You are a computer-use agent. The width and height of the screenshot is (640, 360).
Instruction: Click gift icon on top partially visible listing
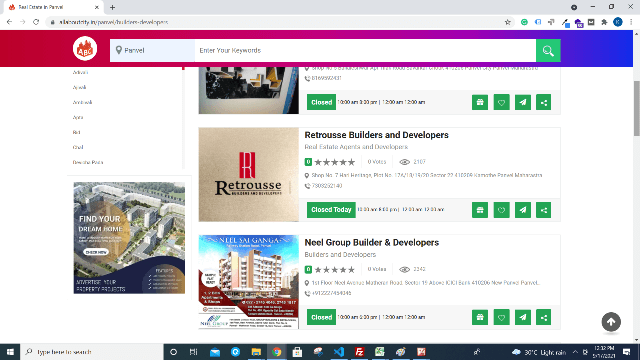click(480, 102)
